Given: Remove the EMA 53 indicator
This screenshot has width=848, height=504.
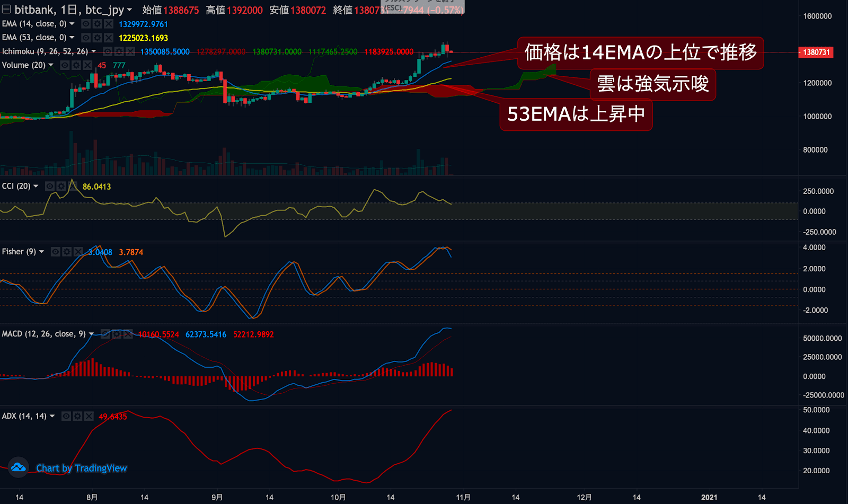Looking at the screenshot, I should pos(109,38).
